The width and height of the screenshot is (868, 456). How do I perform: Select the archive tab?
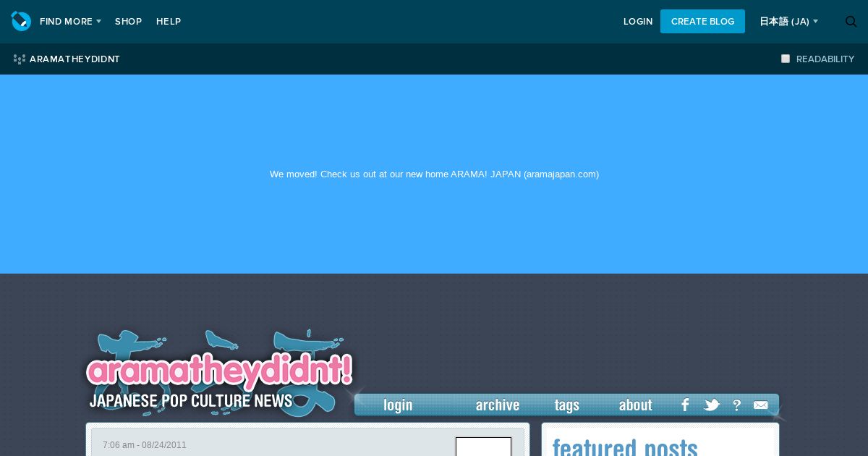pos(498,405)
